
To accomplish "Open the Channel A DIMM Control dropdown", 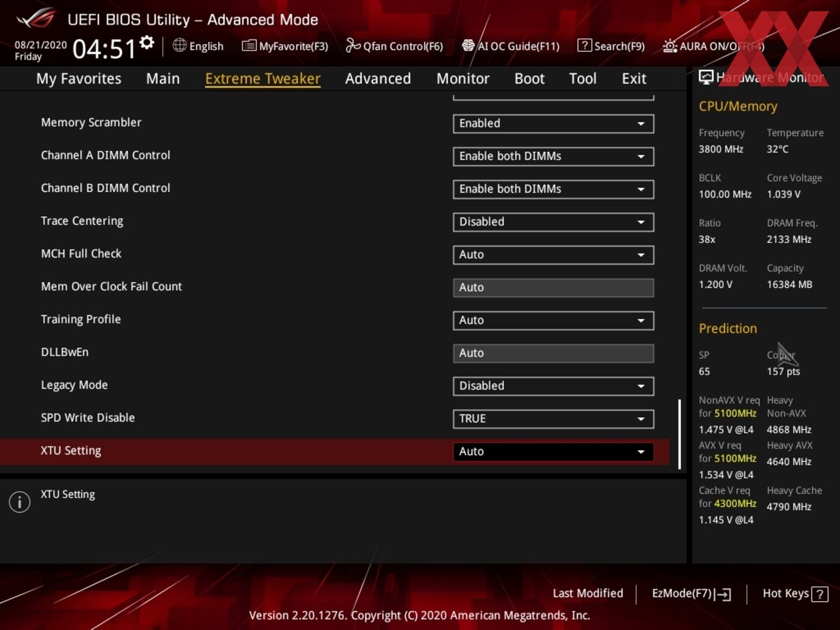I will pyautogui.click(x=553, y=156).
